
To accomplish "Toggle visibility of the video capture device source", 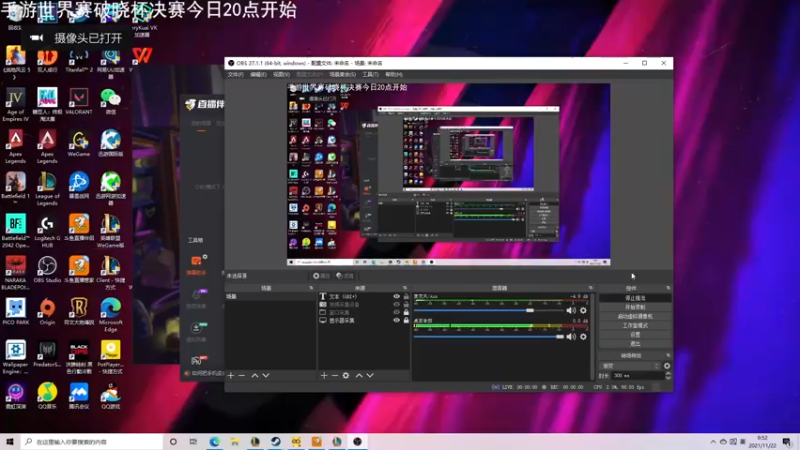I will tap(396, 305).
